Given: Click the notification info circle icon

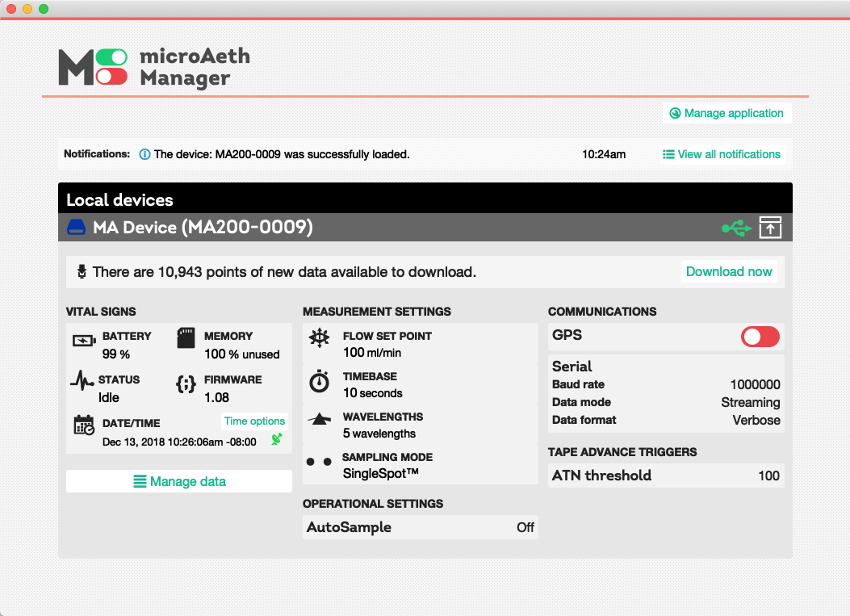Looking at the screenshot, I should coord(144,153).
